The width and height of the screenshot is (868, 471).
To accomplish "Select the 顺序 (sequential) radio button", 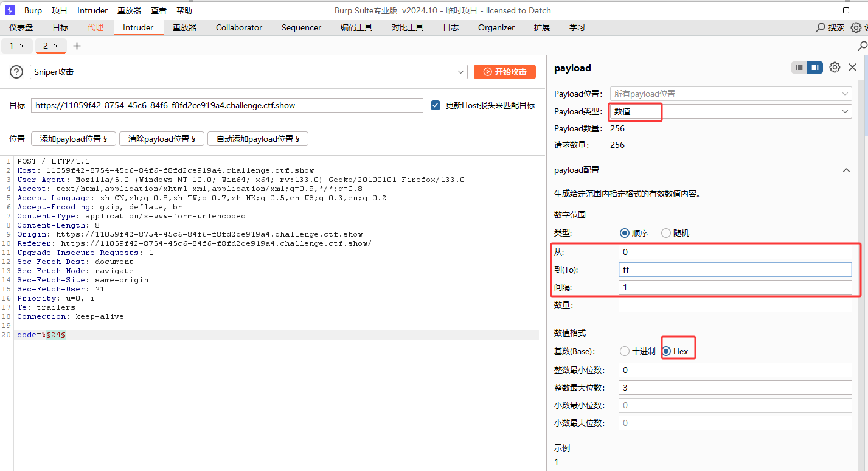I will pyautogui.click(x=624, y=233).
